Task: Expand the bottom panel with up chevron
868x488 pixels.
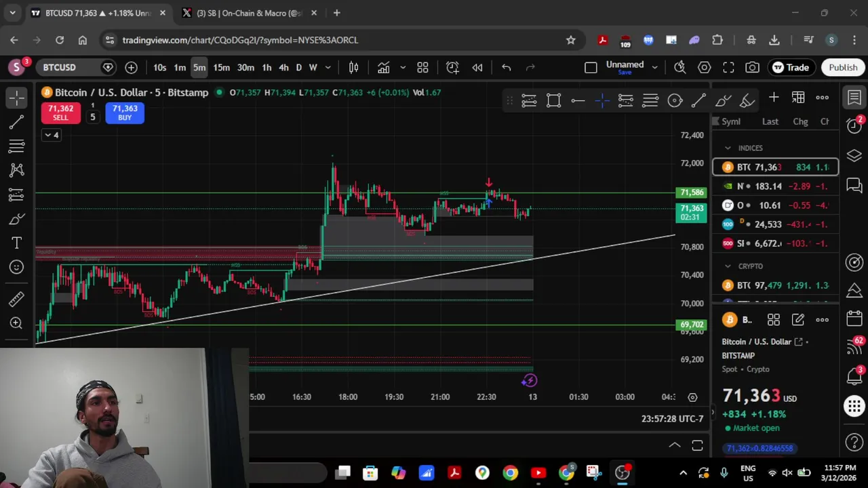Action: [675, 445]
